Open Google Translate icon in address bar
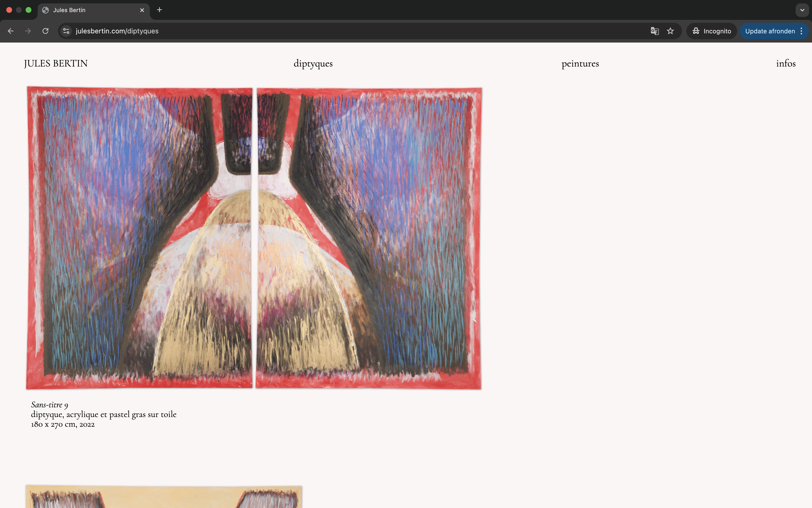Screen dimensions: 812x508 point(655,31)
